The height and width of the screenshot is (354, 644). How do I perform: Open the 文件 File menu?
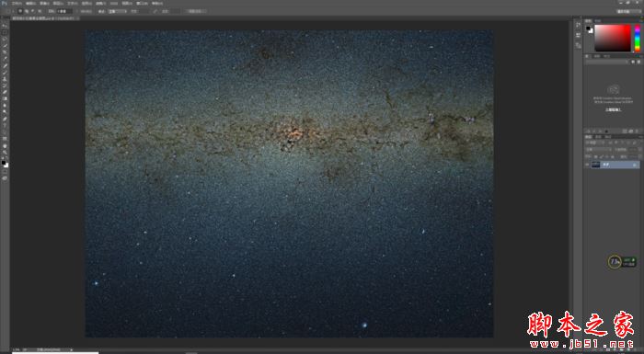click(17, 4)
